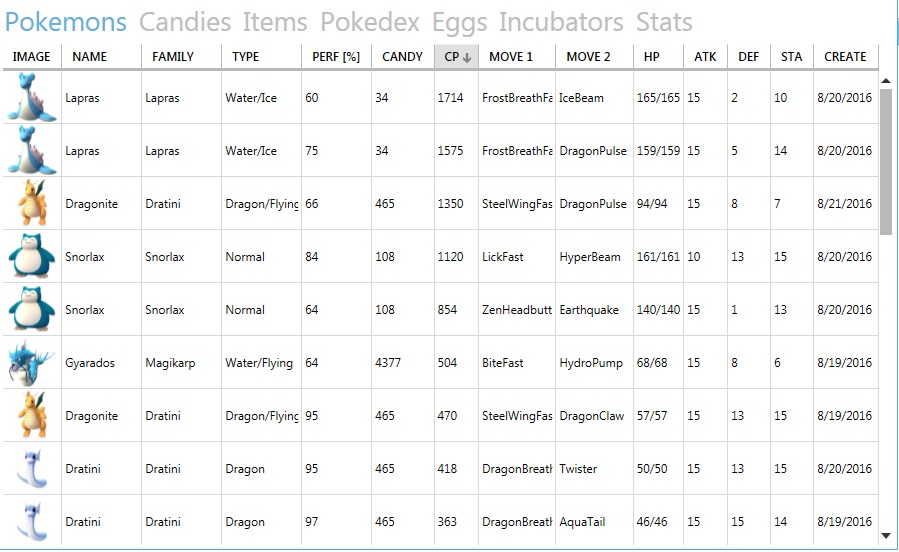
Task: Click the Dragonite image with CP 470
Action: pyautogui.click(x=32, y=416)
